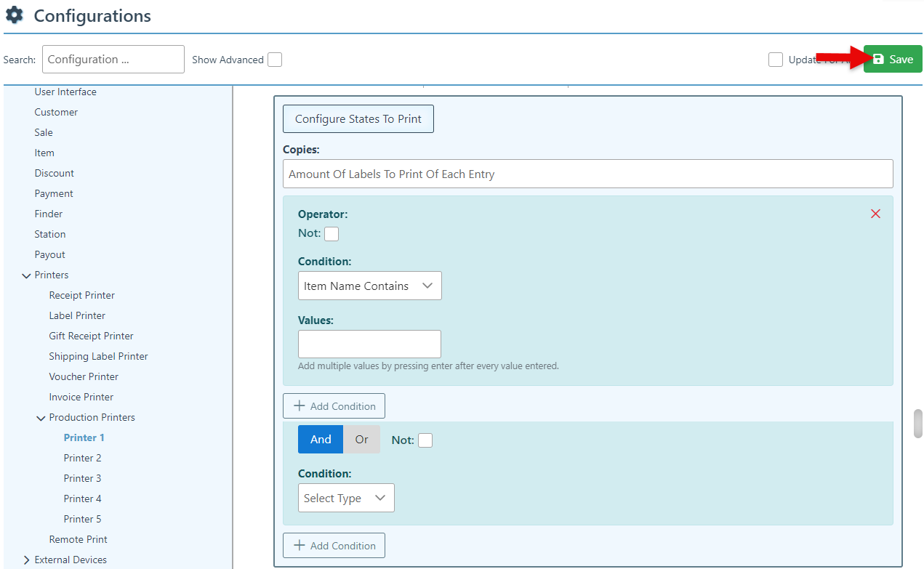Screen dimensions: 924x569
Task: Open Receipt Printer settings
Action: click(x=81, y=296)
